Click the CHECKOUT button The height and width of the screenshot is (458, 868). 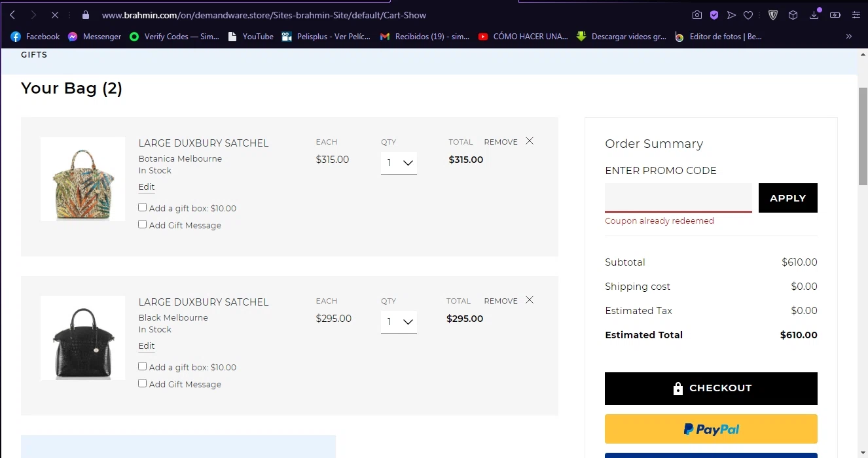pyautogui.click(x=711, y=389)
